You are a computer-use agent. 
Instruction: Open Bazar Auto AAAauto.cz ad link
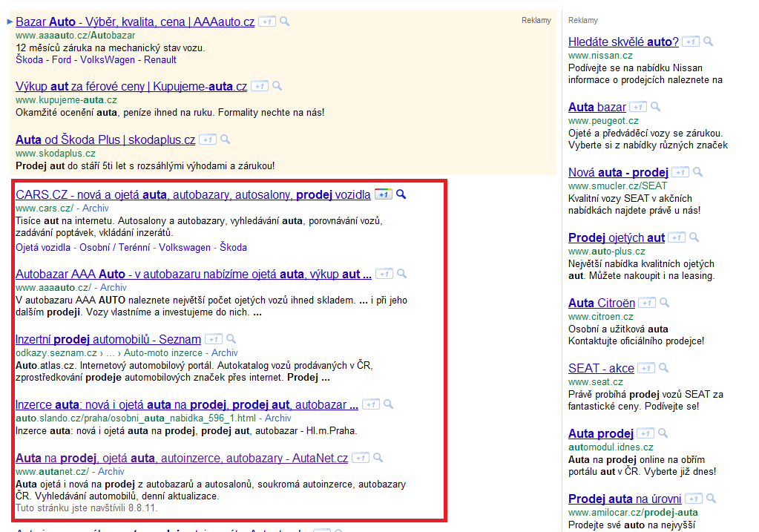click(x=135, y=22)
